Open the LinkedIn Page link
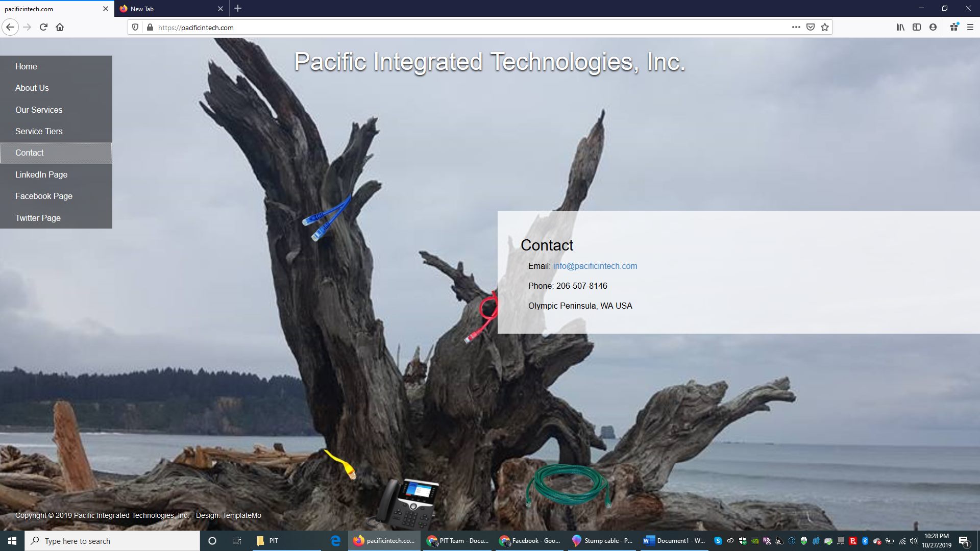Viewport: 980px width, 551px height. tap(56, 174)
